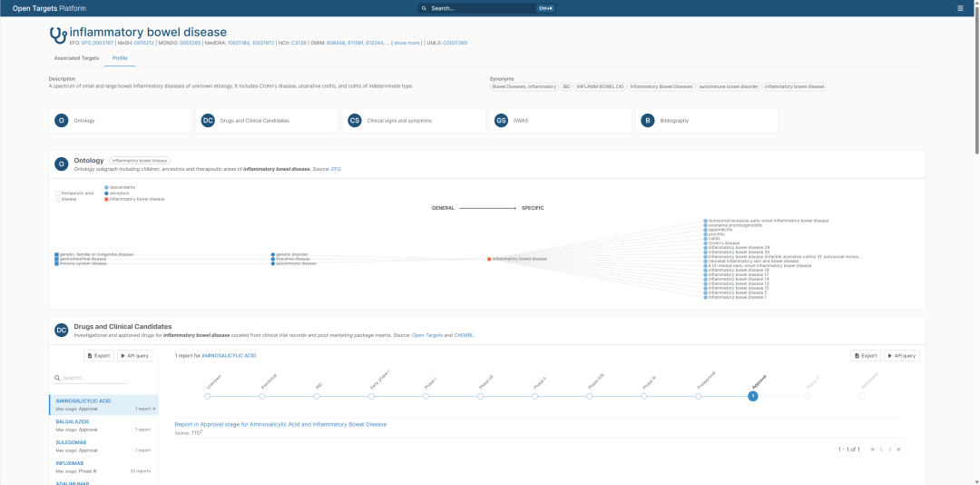Click autoimmune bowel disorder synonym chip

pos(729,86)
